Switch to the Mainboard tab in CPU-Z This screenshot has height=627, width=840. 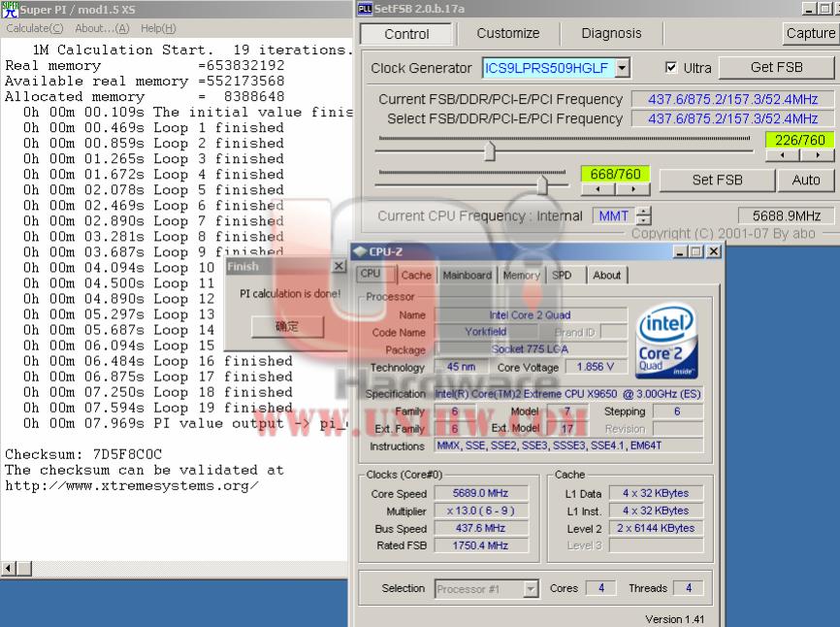pyautogui.click(x=468, y=276)
